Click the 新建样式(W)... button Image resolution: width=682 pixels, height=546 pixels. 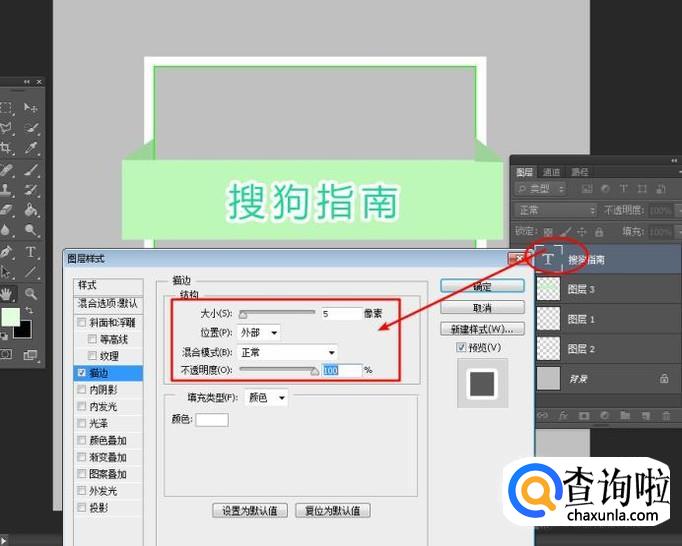(x=482, y=329)
